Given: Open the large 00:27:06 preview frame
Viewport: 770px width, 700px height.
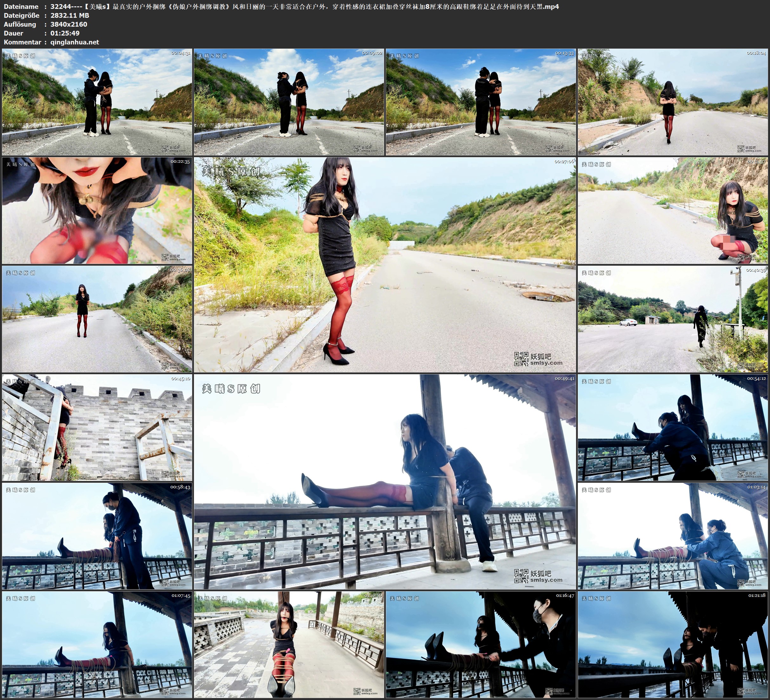Looking at the screenshot, I should pyautogui.click(x=385, y=264).
